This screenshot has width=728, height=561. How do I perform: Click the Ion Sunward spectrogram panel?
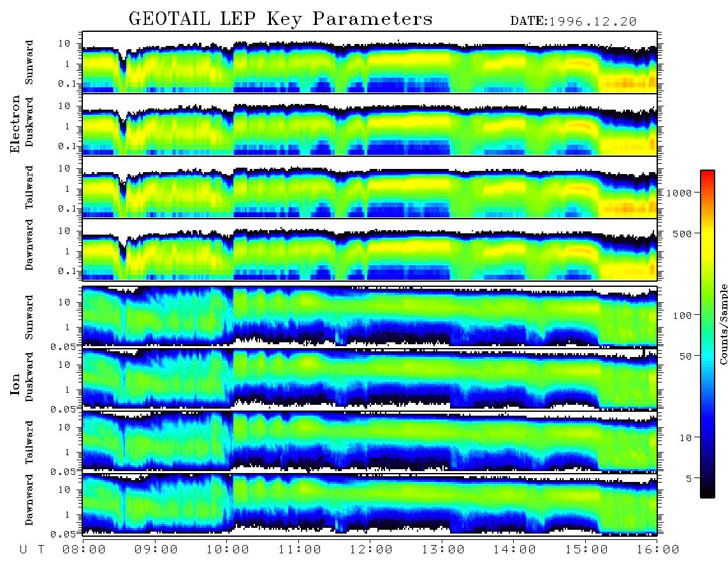(370, 316)
